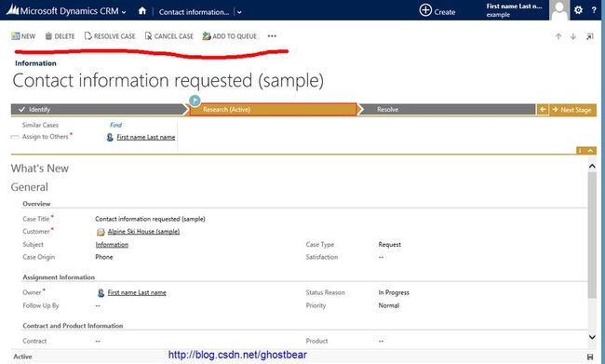The image size is (605, 364).
Task: Go to next record down arrow
Action: 573,36
